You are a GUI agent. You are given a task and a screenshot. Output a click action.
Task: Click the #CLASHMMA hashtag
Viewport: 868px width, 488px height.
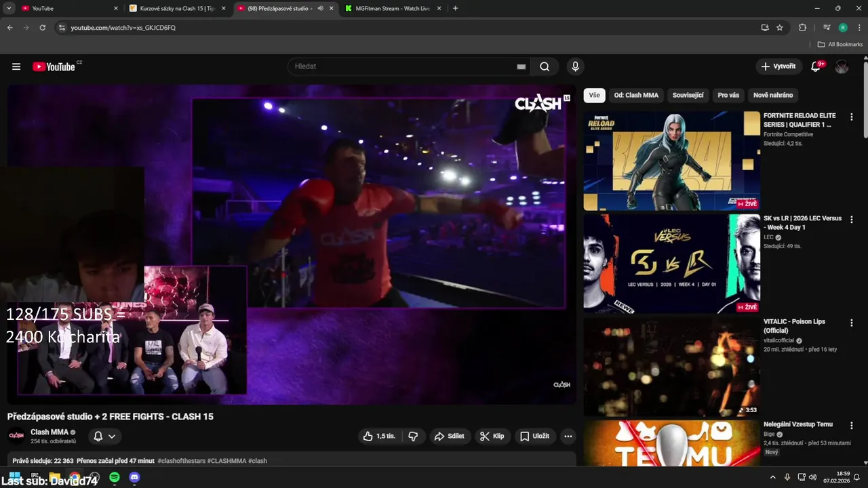pyautogui.click(x=227, y=461)
